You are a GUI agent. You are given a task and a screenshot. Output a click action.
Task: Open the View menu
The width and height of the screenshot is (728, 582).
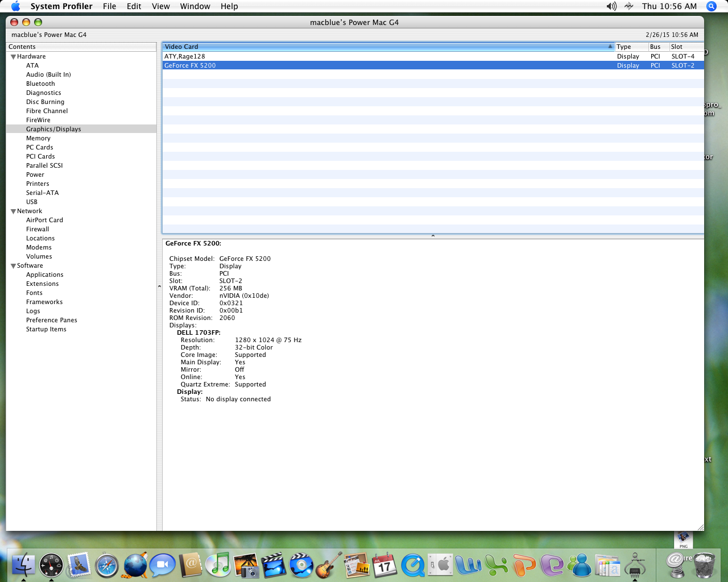pos(161,6)
